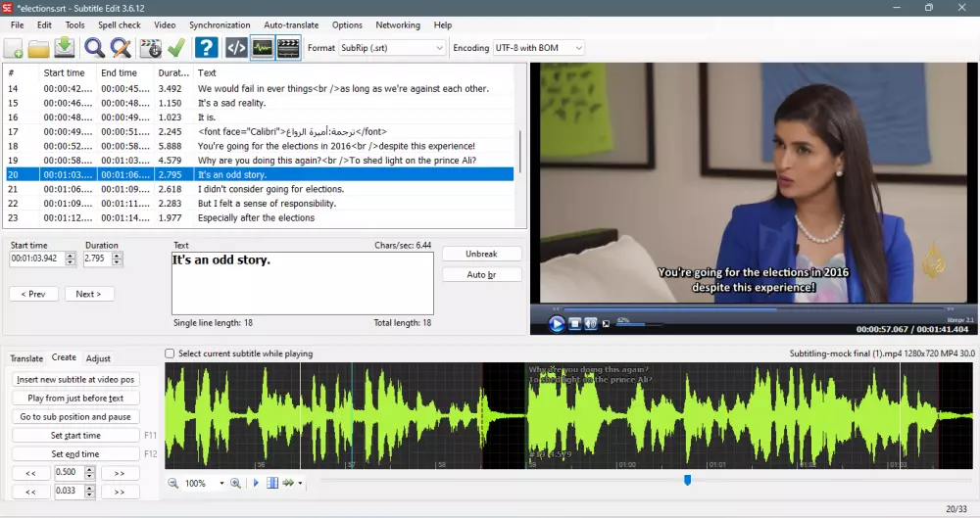This screenshot has width=980, height=518.
Task: Click the Unbreak button
Action: tap(481, 254)
